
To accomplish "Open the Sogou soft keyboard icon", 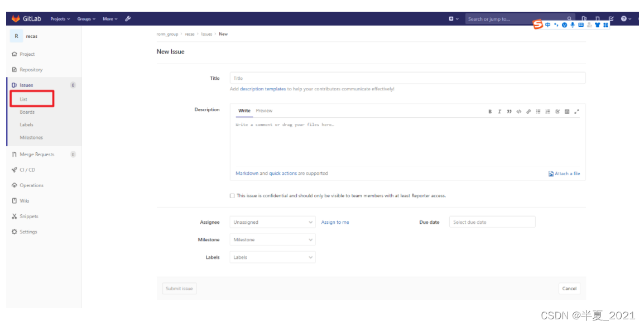I will point(581,25).
